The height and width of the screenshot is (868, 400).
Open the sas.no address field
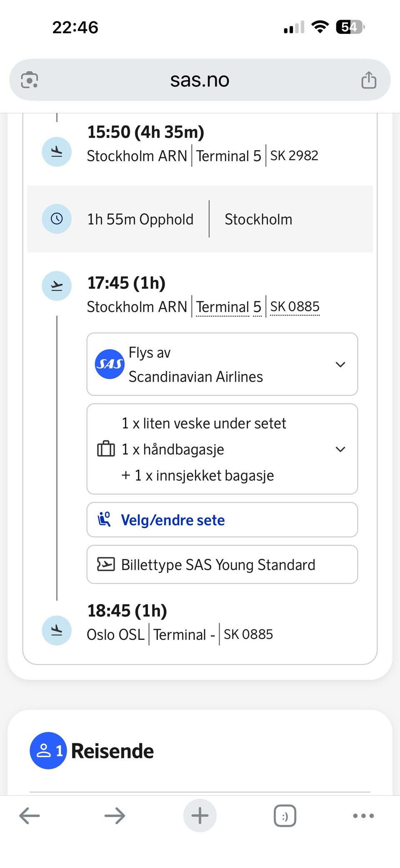coord(200,80)
